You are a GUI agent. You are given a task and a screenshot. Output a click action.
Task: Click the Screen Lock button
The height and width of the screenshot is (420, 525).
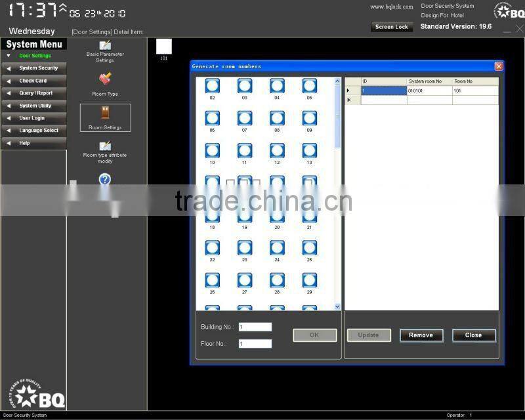[392, 27]
